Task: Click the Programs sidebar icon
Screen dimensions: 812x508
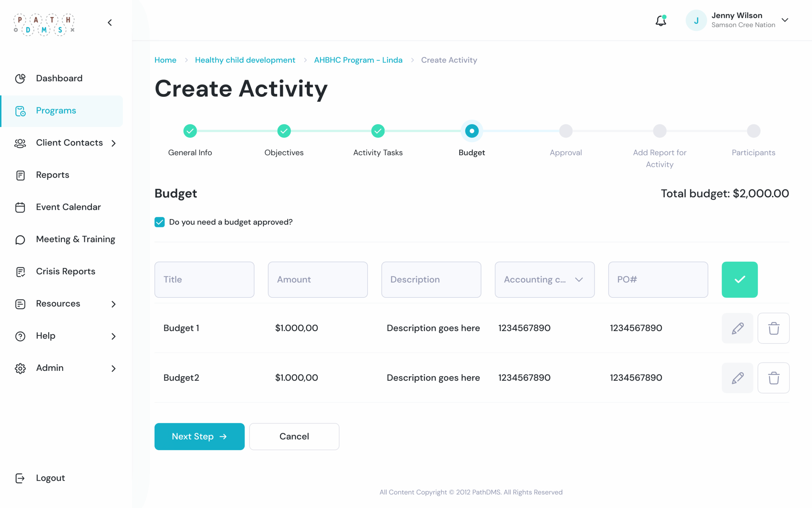Action: pos(20,111)
